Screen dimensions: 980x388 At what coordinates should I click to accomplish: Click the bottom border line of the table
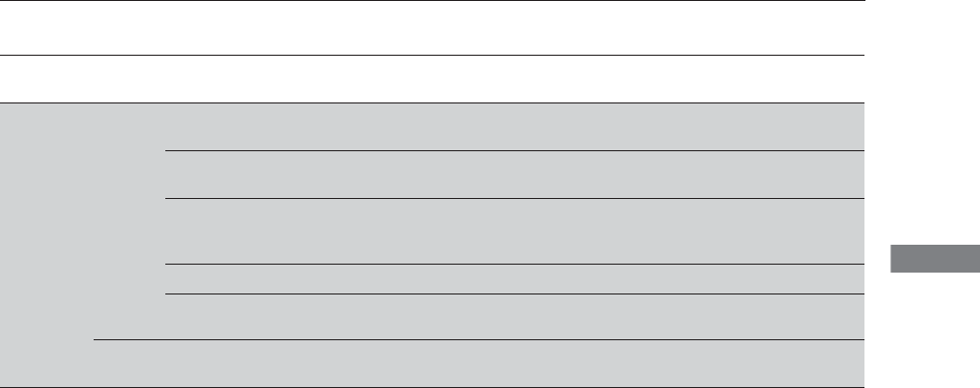tap(432, 387)
